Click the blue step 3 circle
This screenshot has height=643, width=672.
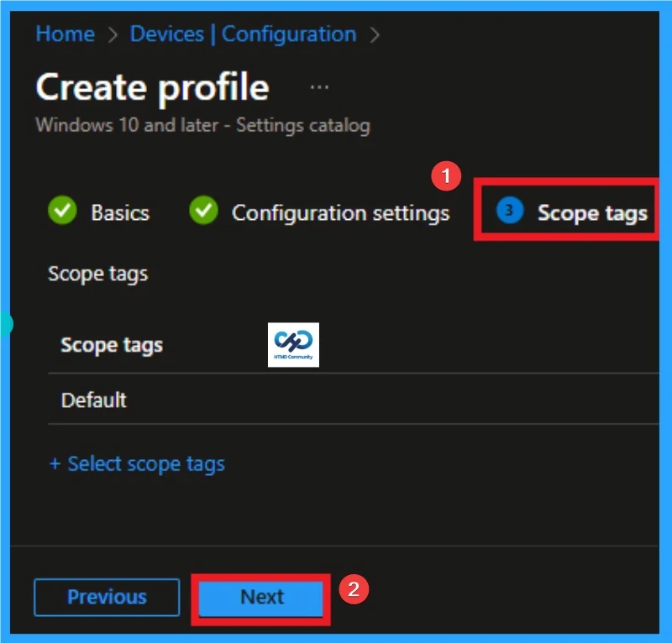pyautogui.click(x=509, y=212)
